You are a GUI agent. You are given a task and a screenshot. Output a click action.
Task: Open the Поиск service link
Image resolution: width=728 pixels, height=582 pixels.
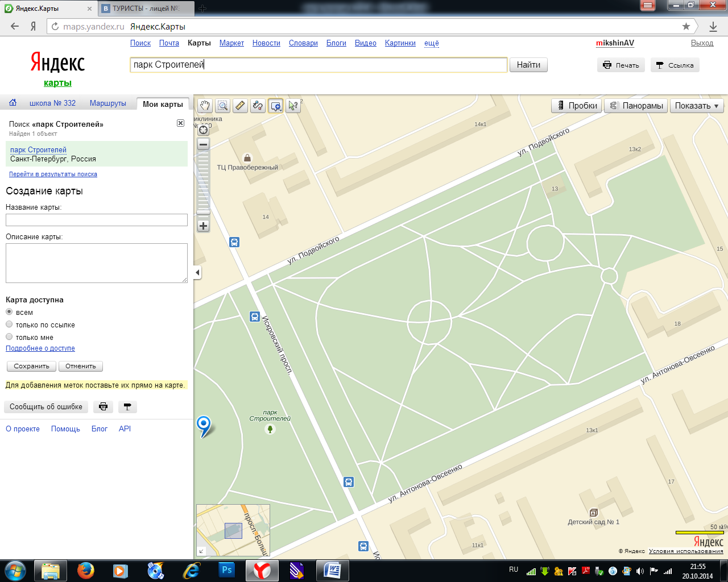(x=140, y=43)
